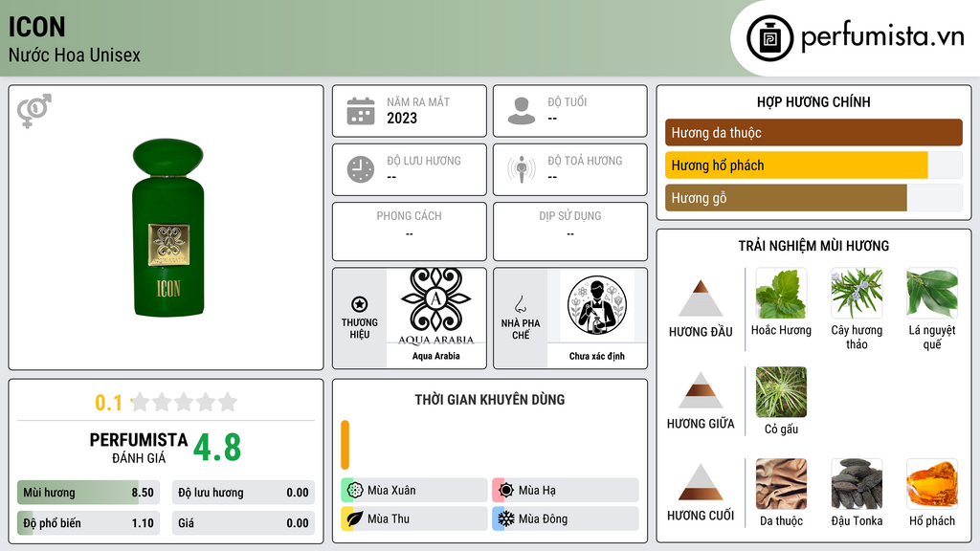
Task: Click the Hương da thuộc accord bar
Action: (x=813, y=132)
